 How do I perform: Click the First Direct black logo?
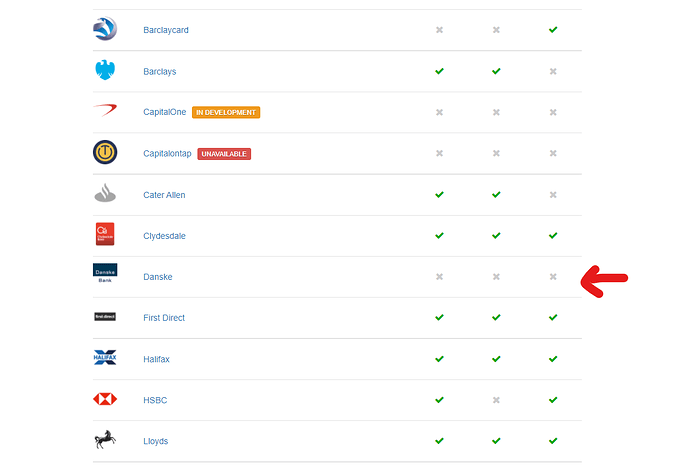[x=105, y=317]
